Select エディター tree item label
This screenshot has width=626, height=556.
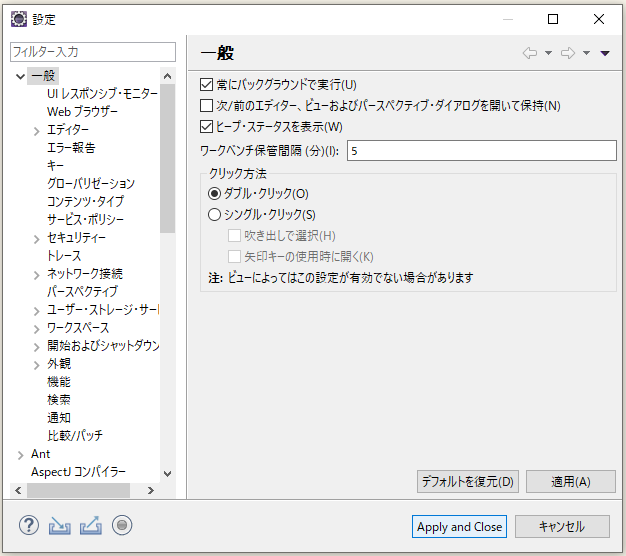[x=68, y=129]
